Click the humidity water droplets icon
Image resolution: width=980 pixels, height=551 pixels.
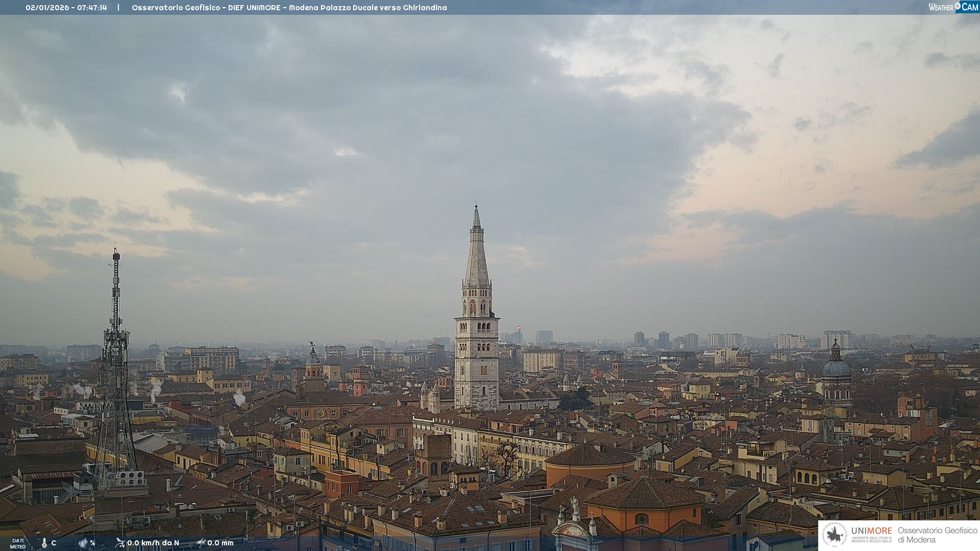click(83, 543)
